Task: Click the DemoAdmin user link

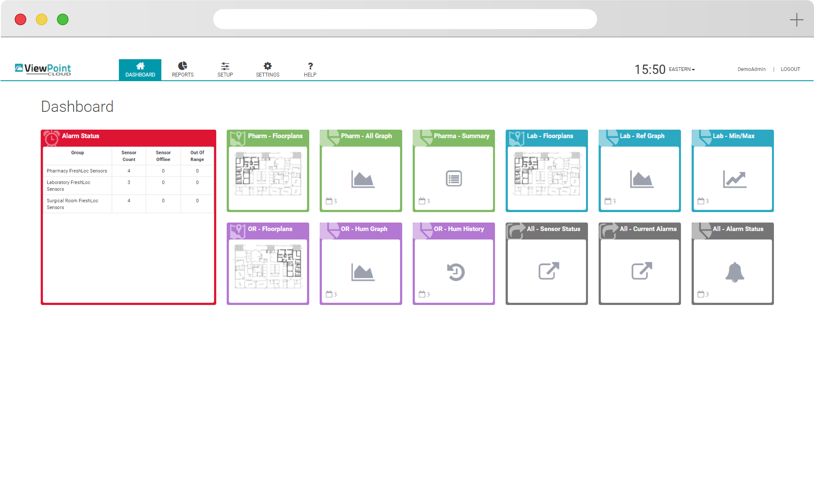Action: tap(751, 69)
